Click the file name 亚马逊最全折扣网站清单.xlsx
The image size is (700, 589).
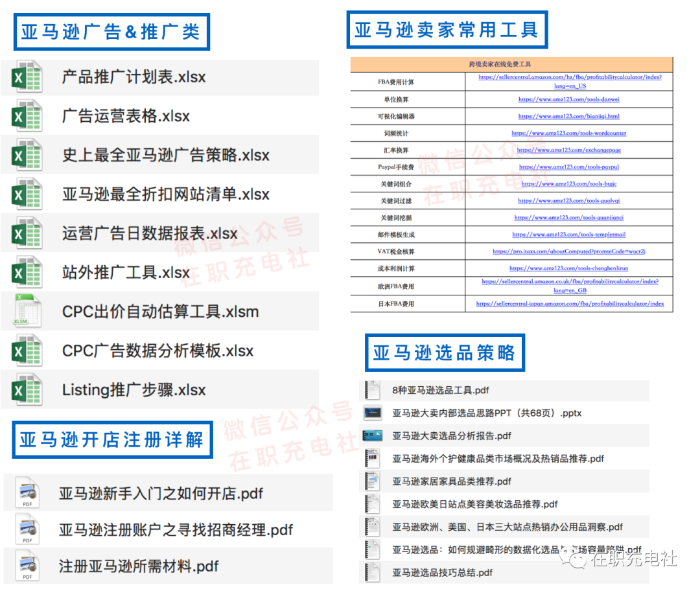click(166, 194)
